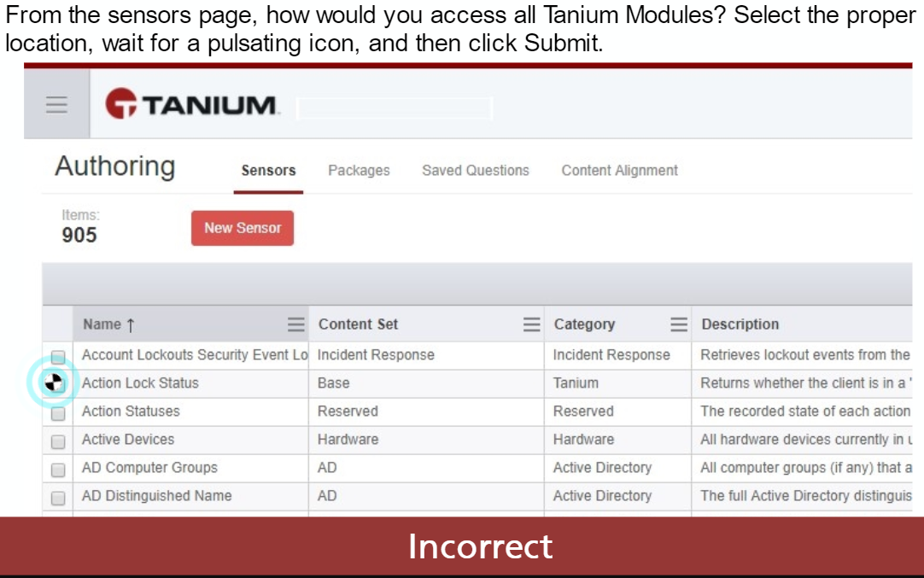Open Category column menu icon
Viewport: 924px width, 578px height.
(679, 324)
